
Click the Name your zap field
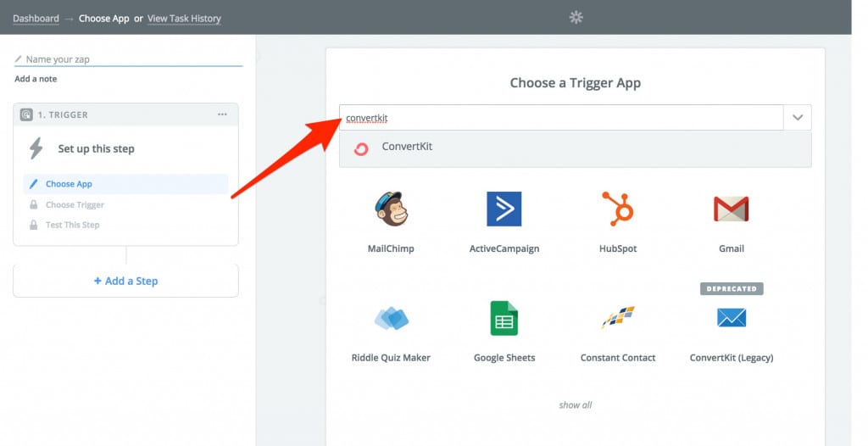129,59
